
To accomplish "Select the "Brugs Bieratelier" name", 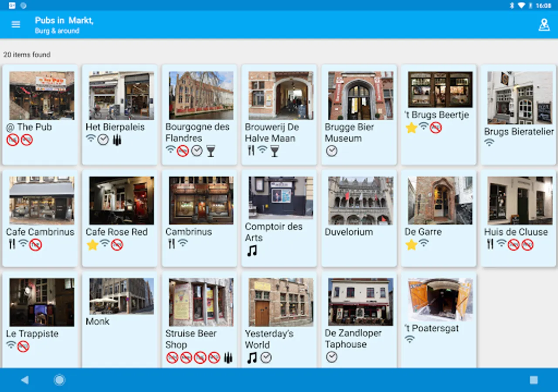I will 519,132.
